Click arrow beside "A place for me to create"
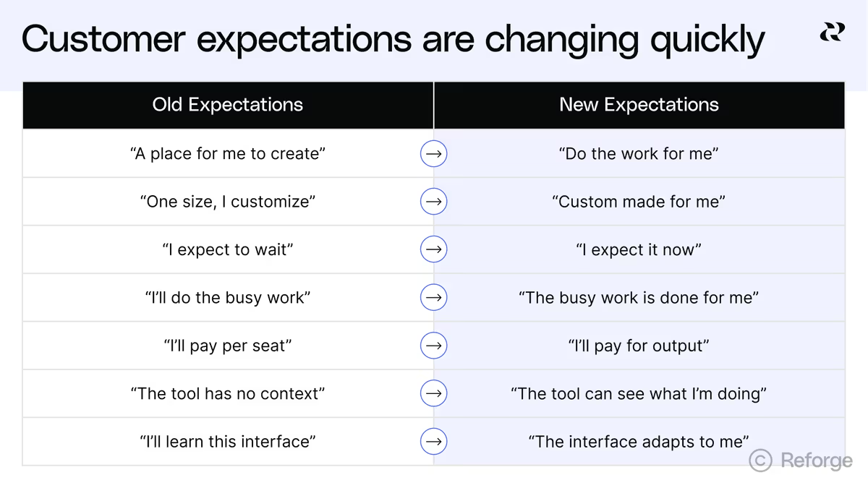Screen dimensions: 868x488 pyautogui.click(x=434, y=153)
